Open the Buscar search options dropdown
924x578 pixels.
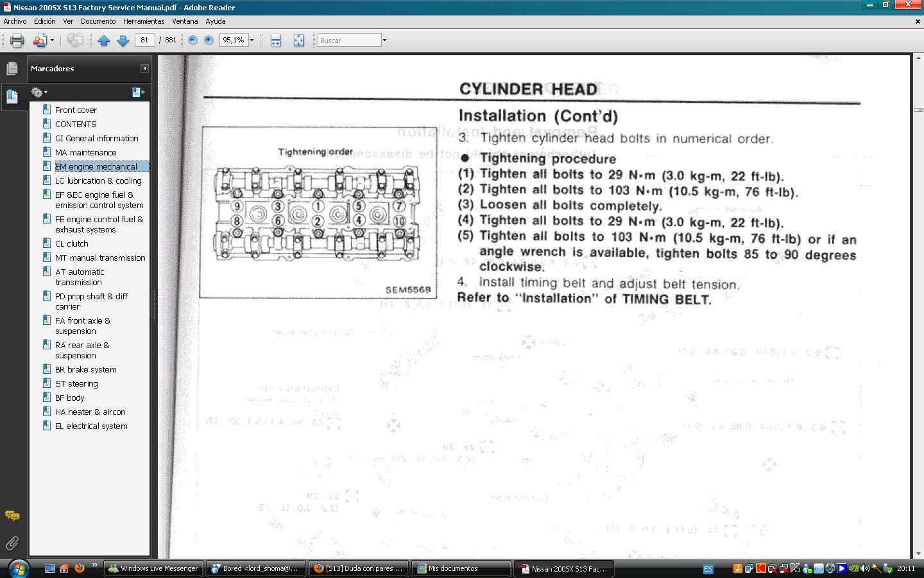[x=384, y=40]
